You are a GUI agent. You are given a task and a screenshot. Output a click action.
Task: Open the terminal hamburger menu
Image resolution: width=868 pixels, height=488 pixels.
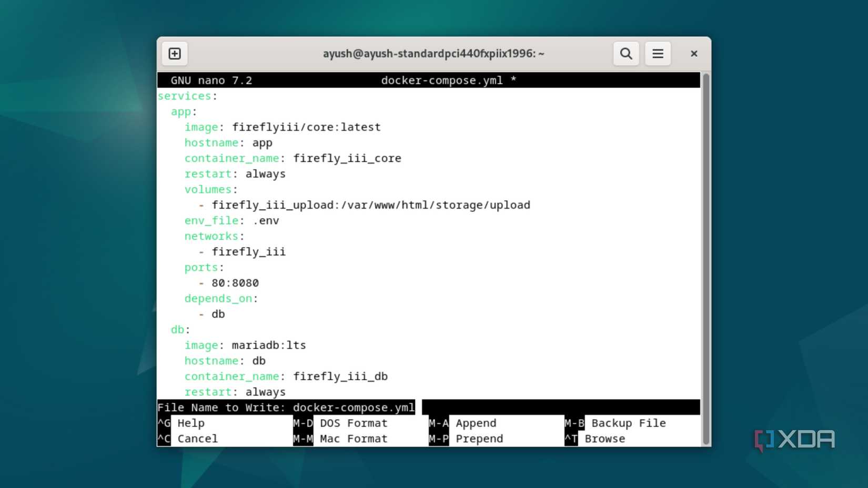coord(658,54)
